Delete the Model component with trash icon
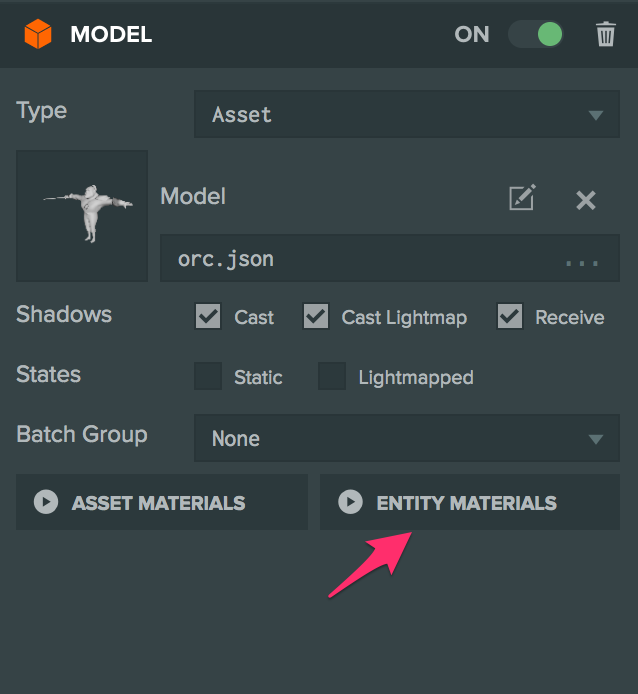638x694 pixels. click(606, 35)
